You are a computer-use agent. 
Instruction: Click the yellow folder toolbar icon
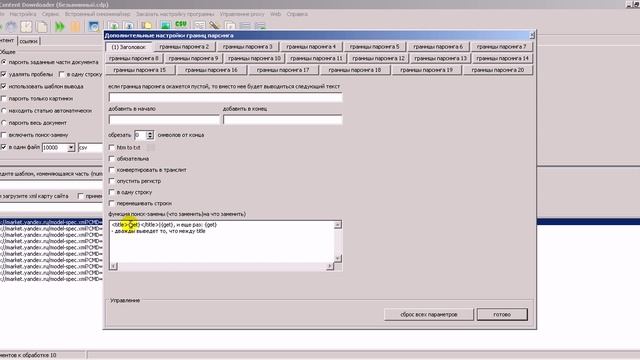147,26
